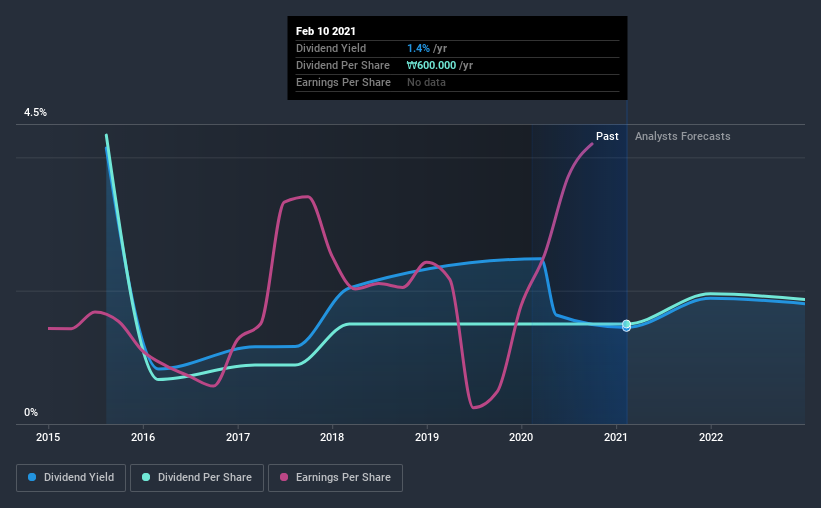Click the Feb 10 2021 tooltip date
The image size is (821, 508).
(x=326, y=31)
